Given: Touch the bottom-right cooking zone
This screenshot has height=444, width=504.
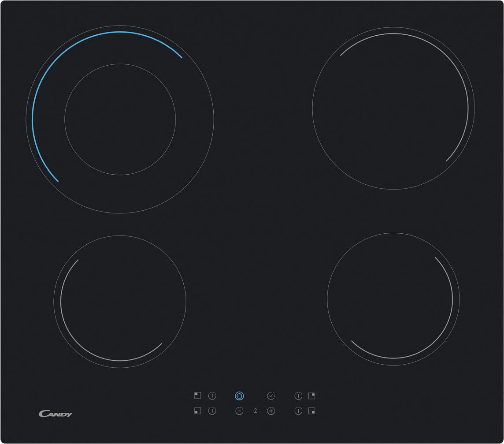Looking at the screenshot, I should click(x=393, y=299).
